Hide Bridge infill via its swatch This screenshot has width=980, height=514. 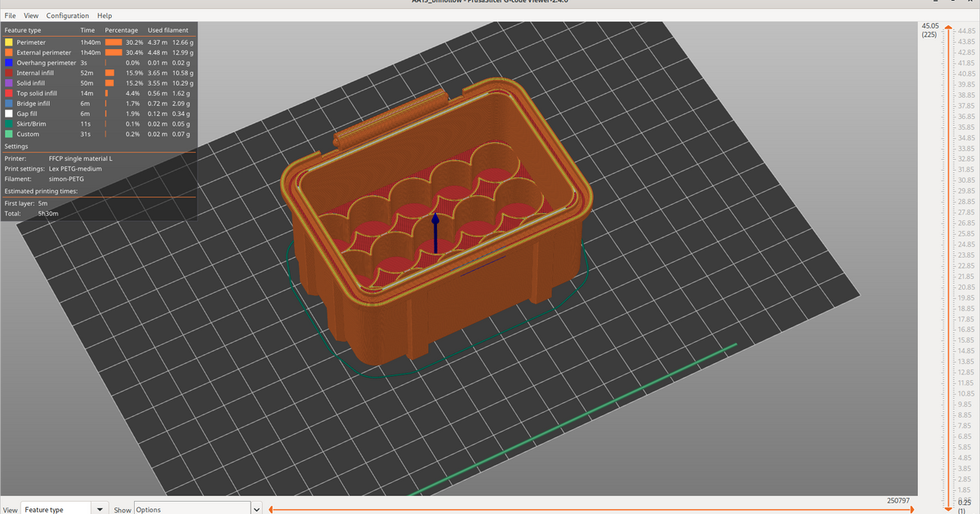tap(9, 103)
